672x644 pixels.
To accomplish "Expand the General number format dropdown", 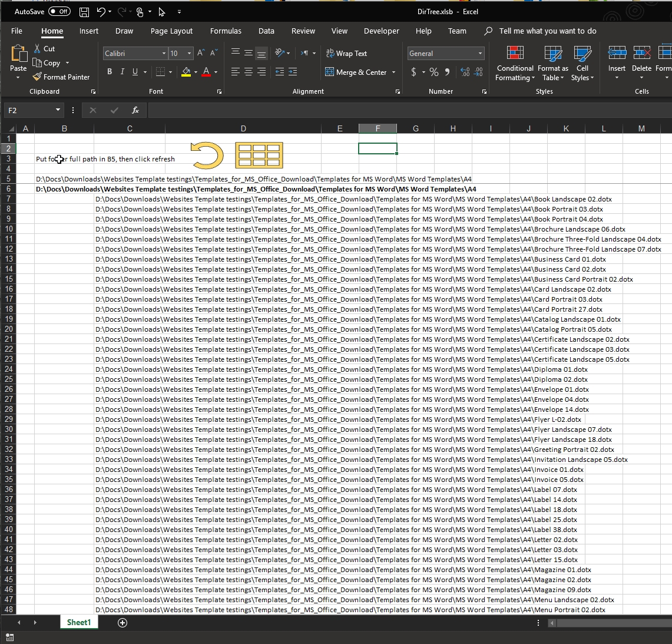I will [480, 54].
